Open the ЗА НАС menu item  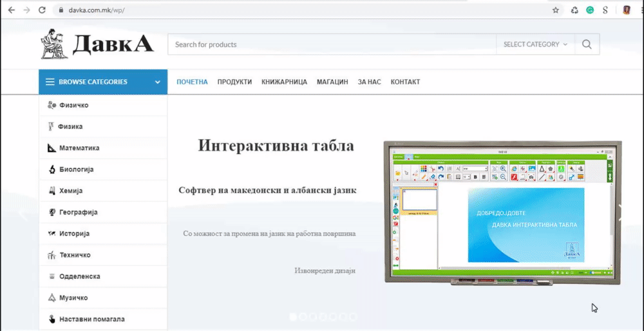pyautogui.click(x=369, y=82)
